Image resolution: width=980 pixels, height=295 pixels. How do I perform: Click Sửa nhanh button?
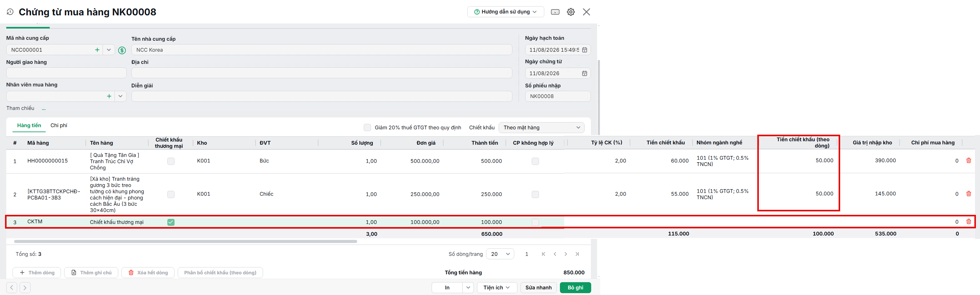pyautogui.click(x=538, y=288)
